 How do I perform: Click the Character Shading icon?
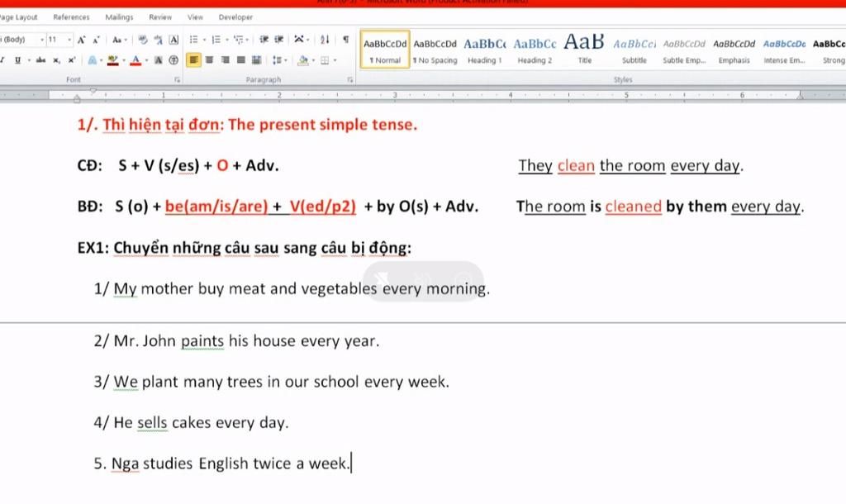pos(158,60)
